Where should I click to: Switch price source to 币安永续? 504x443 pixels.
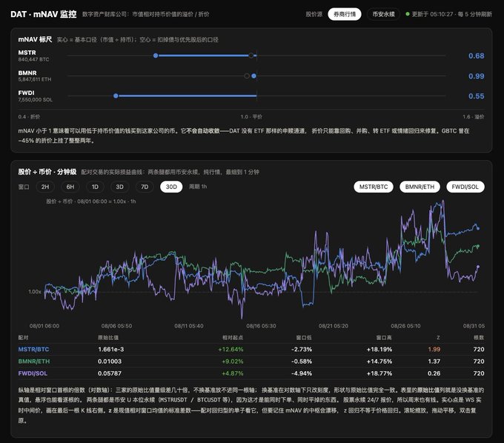[383, 14]
